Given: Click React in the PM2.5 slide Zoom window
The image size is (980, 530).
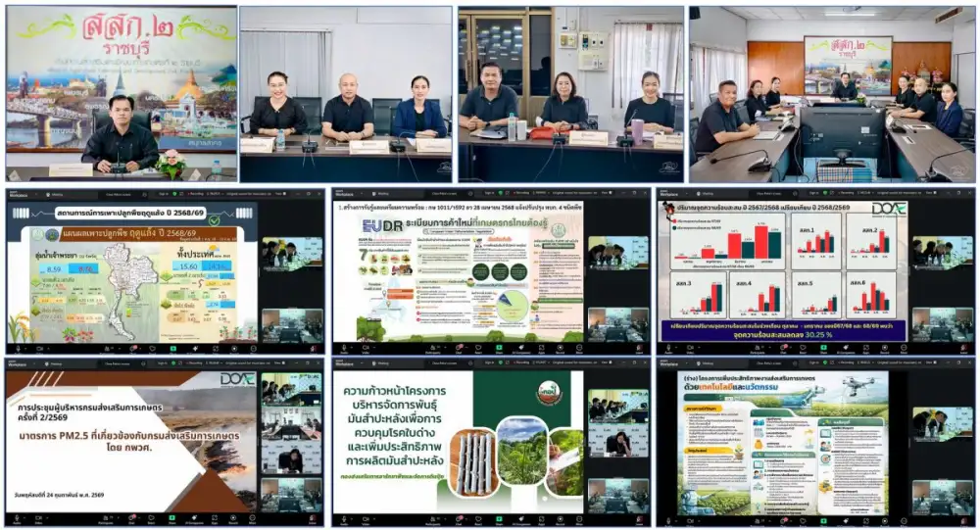Looking at the screenshot, I should [x=152, y=519].
